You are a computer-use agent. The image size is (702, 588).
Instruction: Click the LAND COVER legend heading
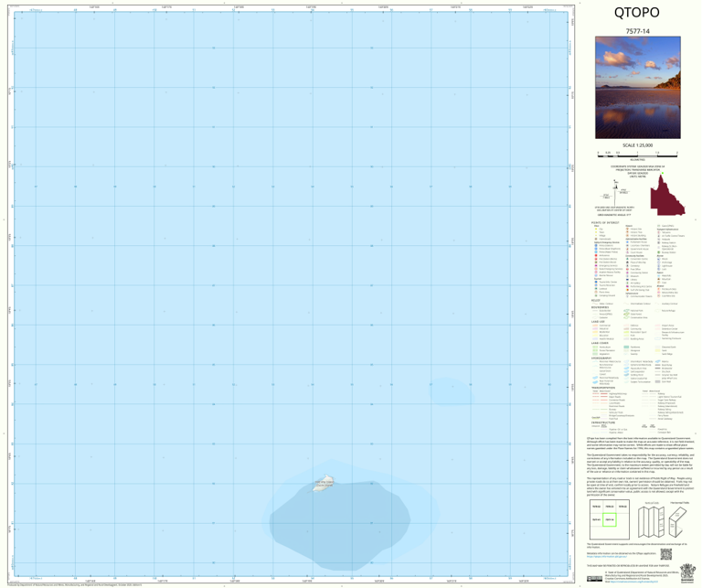tap(600, 343)
